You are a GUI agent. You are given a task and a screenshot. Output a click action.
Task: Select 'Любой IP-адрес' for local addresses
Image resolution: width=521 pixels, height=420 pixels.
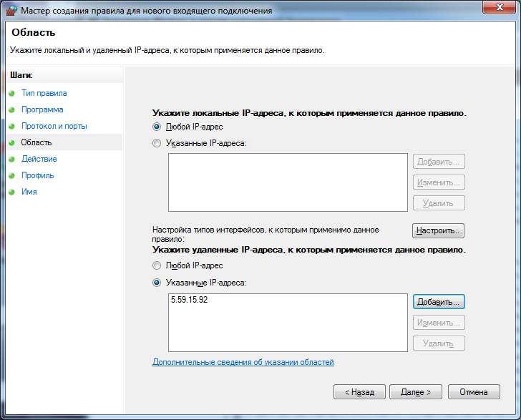coord(157,127)
